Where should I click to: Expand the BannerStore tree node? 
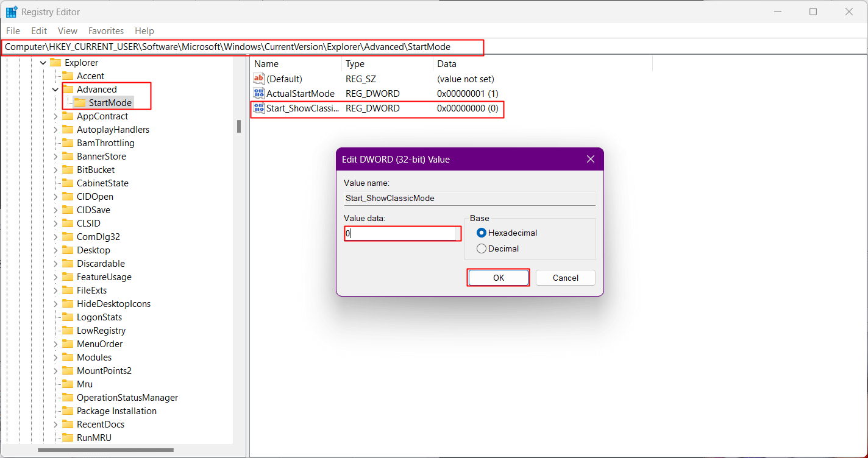[55, 157]
